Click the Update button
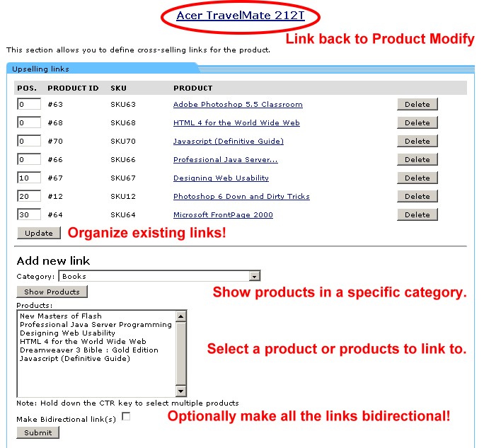 point(39,233)
